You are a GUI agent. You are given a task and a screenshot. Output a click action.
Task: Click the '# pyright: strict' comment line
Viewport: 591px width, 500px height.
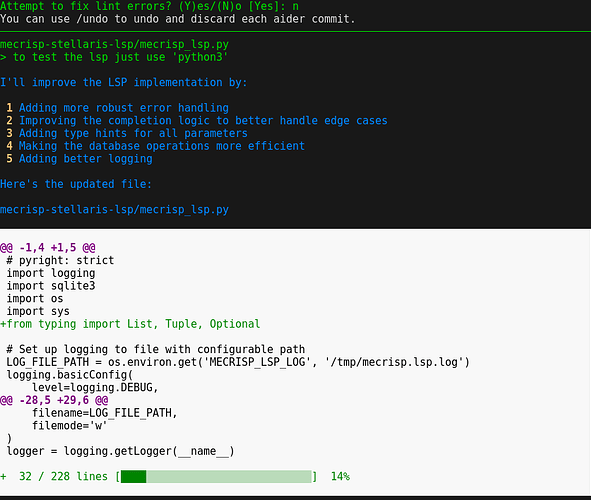tap(60, 260)
